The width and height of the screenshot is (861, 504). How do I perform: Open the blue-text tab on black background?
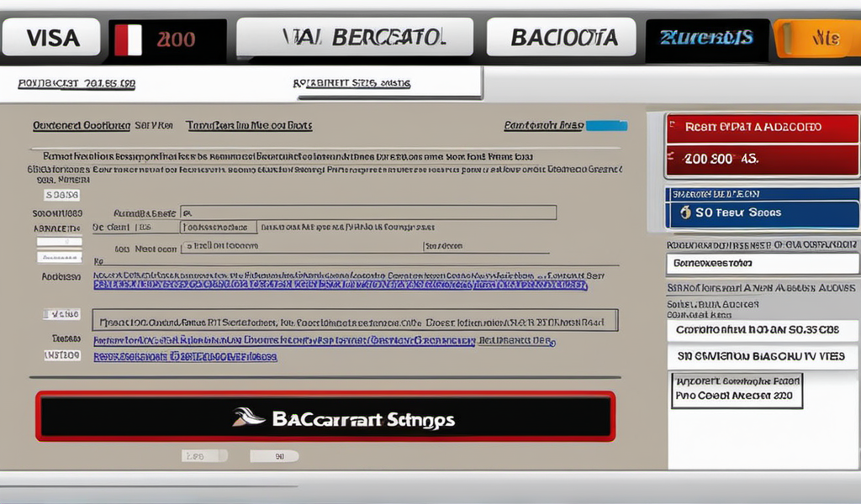706,39
